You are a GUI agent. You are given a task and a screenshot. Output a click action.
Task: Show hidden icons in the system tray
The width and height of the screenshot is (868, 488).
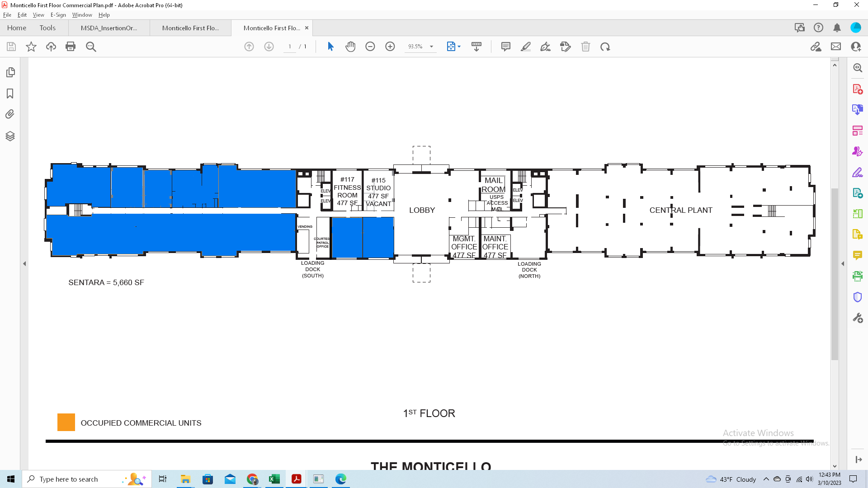pos(766,479)
